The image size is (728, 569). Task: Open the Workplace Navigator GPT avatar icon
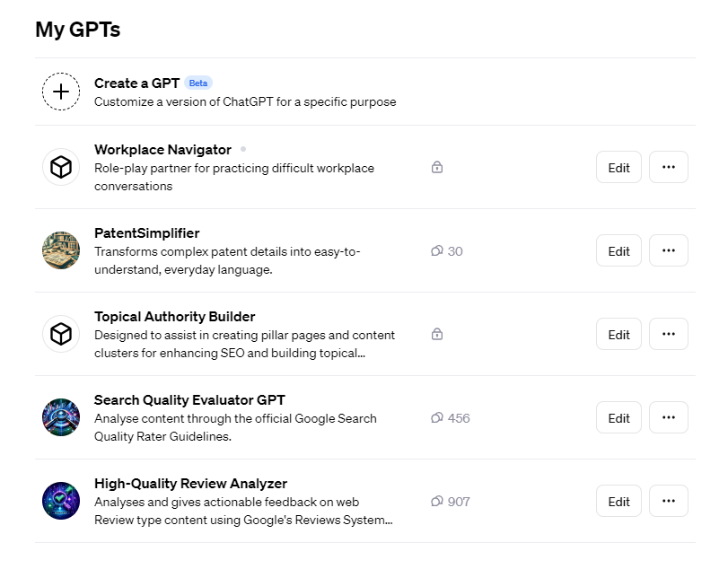coord(60,167)
